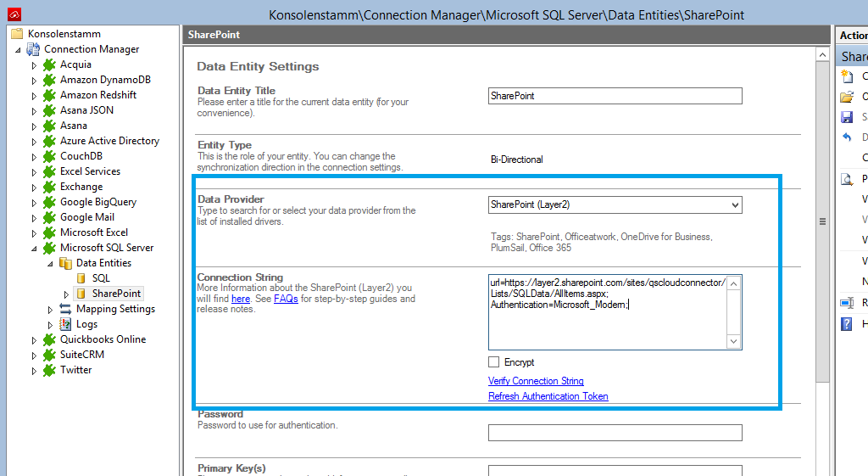This screenshot has height=476, width=868.
Task: Click the Data Entity Title input field
Action: point(615,96)
